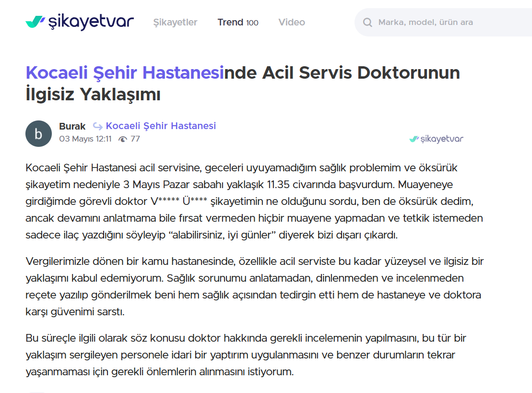Click the paragraph starting 'Vergilerimizle dönen bir kamu'
This screenshot has width=532, height=393.
point(254,286)
